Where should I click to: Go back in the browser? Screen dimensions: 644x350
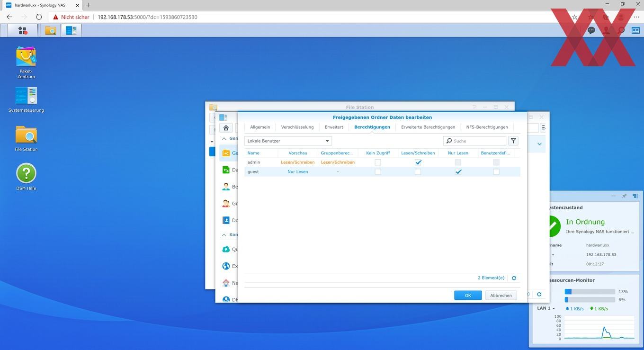(x=9, y=17)
